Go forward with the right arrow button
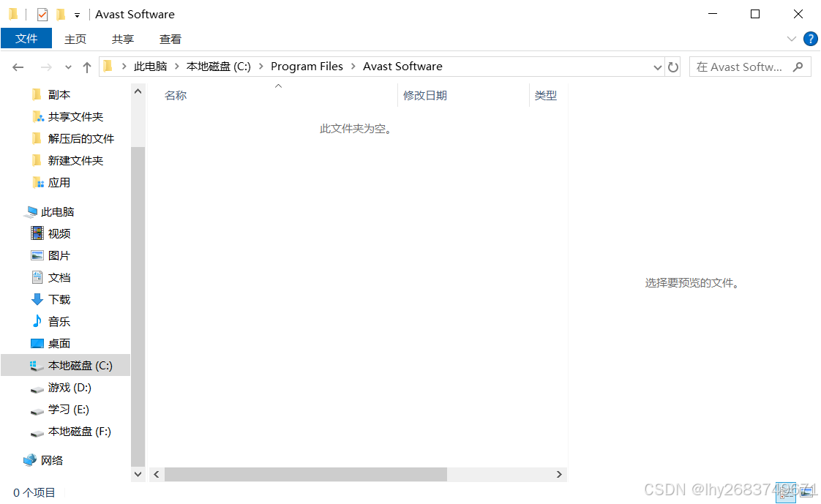Image resolution: width=821 pixels, height=504 pixels. (46, 67)
